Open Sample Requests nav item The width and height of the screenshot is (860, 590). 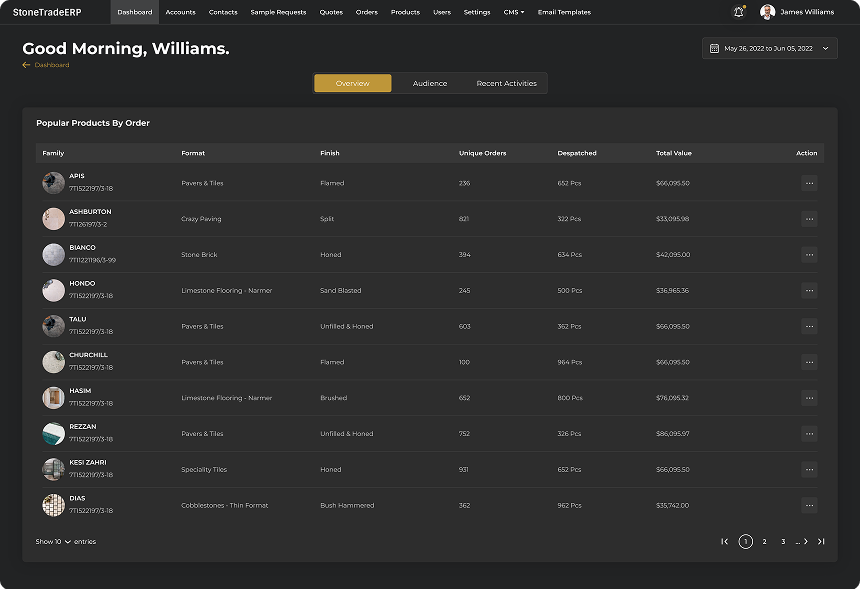pyautogui.click(x=278, y=12)
